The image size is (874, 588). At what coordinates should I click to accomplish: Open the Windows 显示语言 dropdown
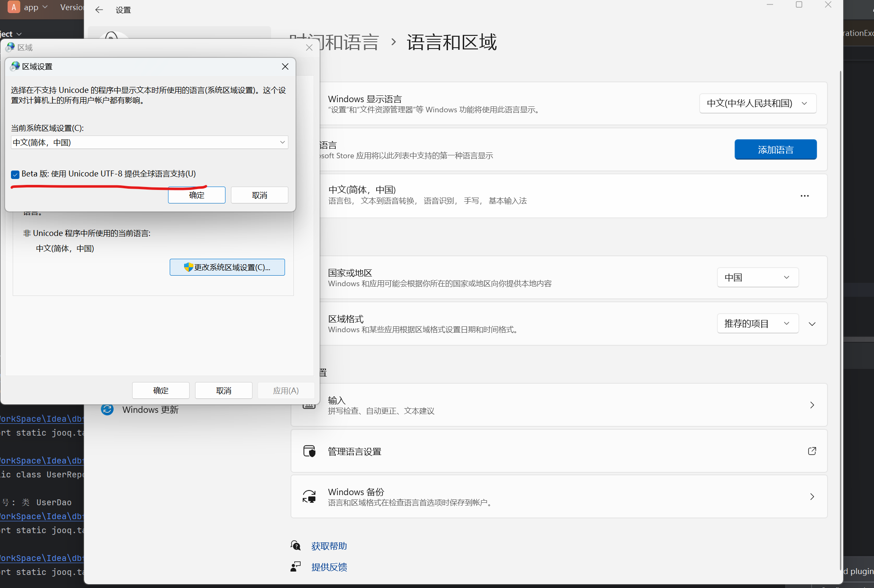coord(757,103)
